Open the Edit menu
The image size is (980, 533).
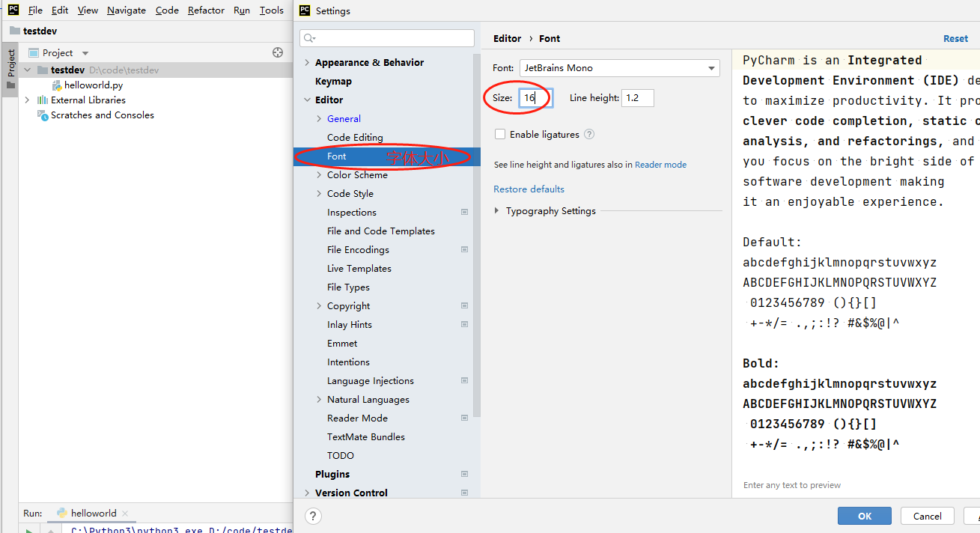[x=60, y=10]
